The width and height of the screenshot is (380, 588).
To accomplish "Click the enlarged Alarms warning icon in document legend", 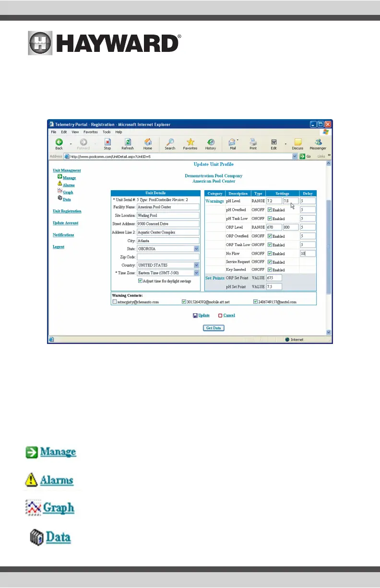I will point(32,479).
